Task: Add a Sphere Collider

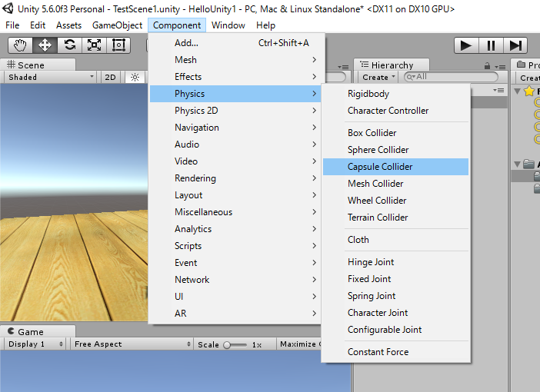Action: pos(395,150)
